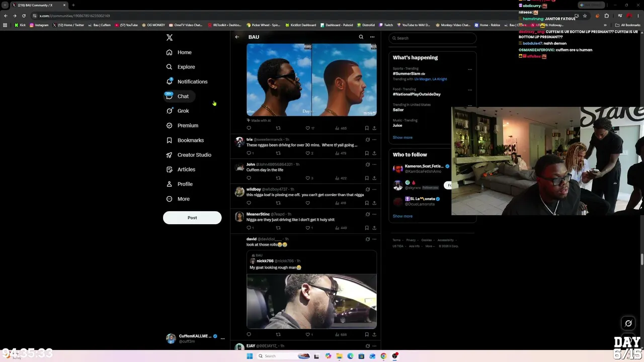Bookmark the album cover image post
This screenshot has height=362, width=644.
tap(367, 128)
